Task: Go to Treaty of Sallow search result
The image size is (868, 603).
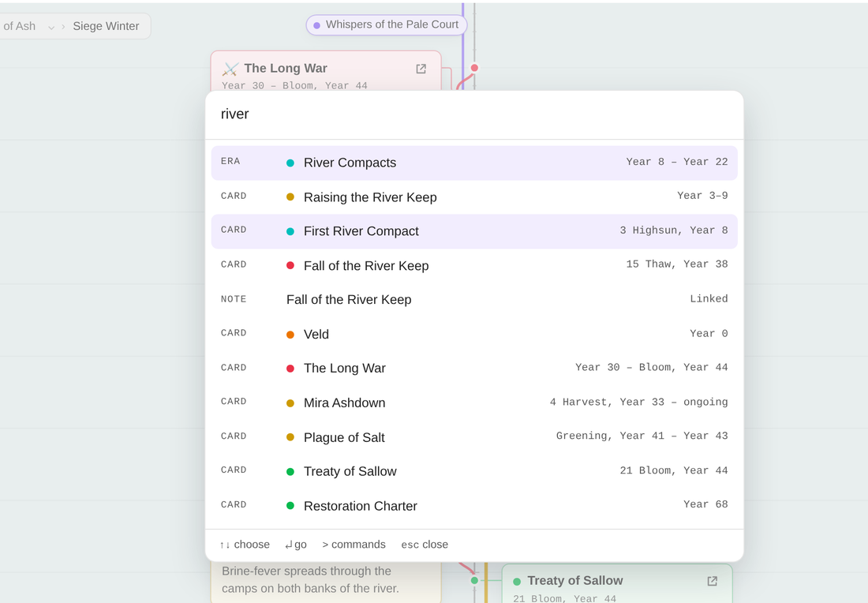Action: pos(474,471)
